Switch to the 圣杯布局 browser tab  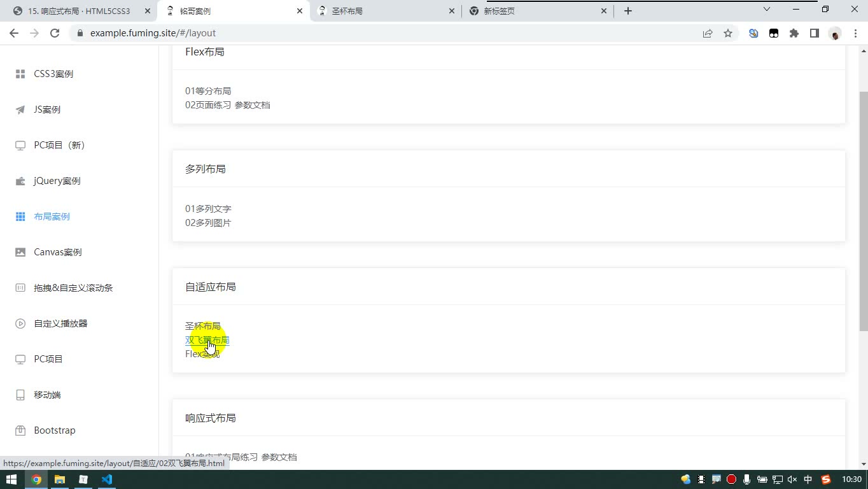[x=386, y=11]
